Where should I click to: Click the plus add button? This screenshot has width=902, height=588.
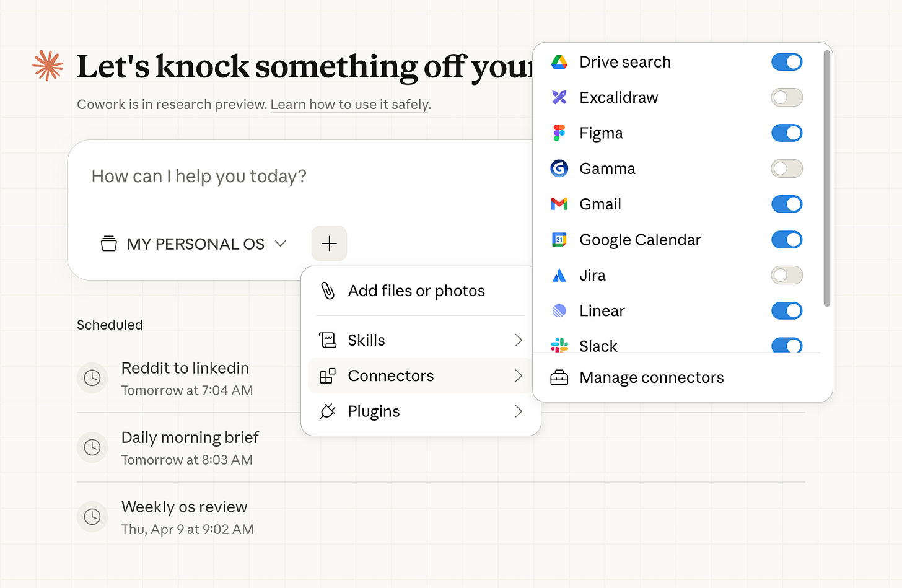click(x=329, y=244)
